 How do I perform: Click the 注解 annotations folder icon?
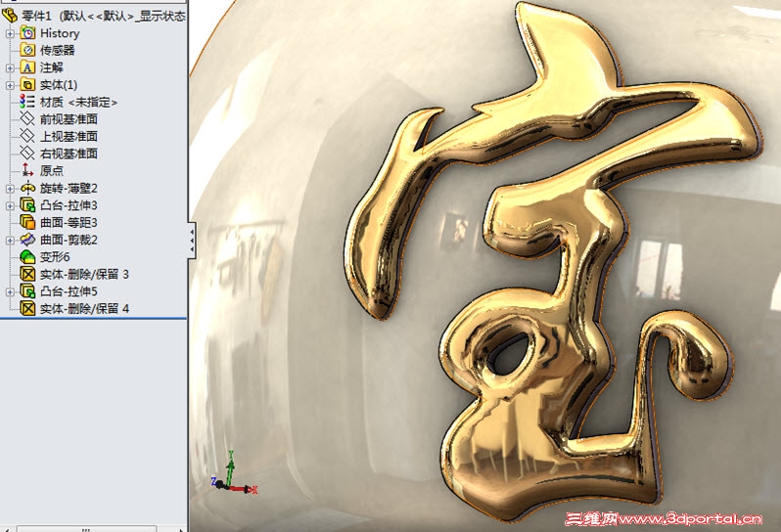tap(27, 67)
